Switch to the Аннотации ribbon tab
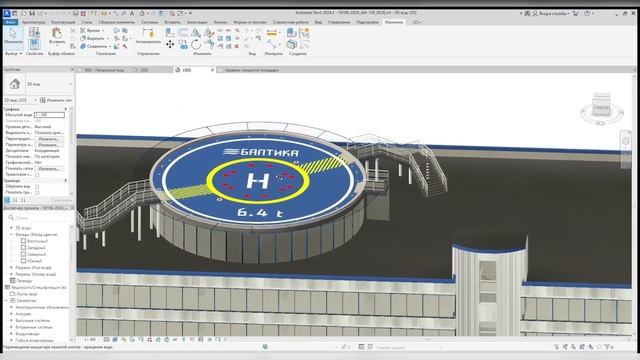640x360 pixels. (197, 22)
